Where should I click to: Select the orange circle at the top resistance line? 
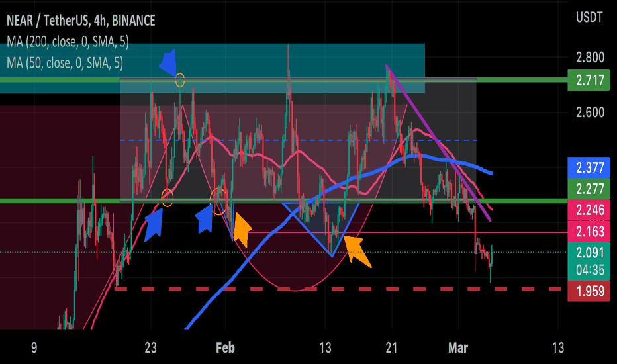(180, 80)
